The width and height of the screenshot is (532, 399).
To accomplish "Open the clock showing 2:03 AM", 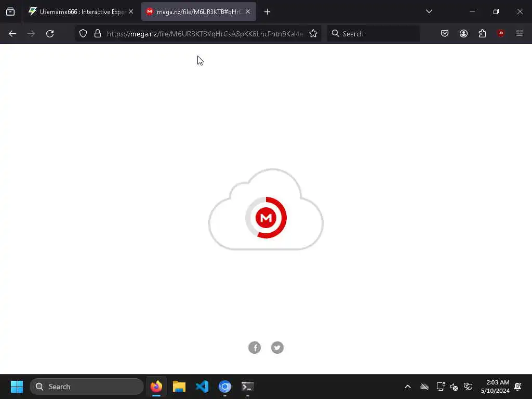I will pos(495,387).
